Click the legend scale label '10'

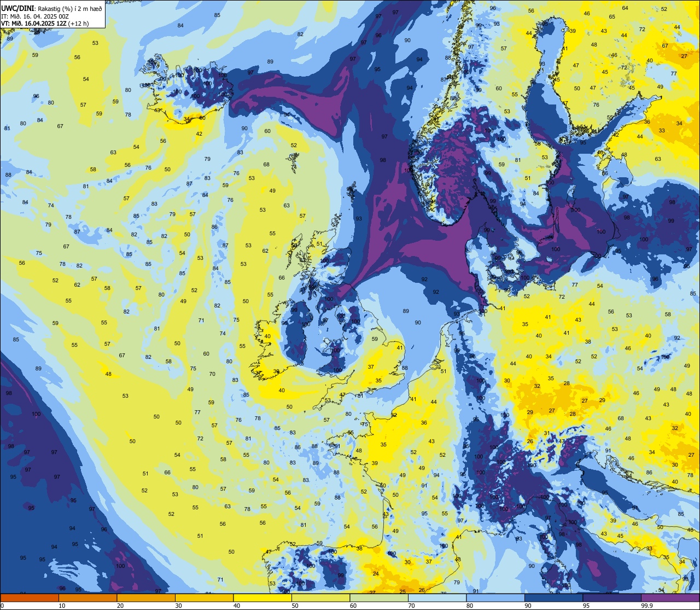point(62,606)
